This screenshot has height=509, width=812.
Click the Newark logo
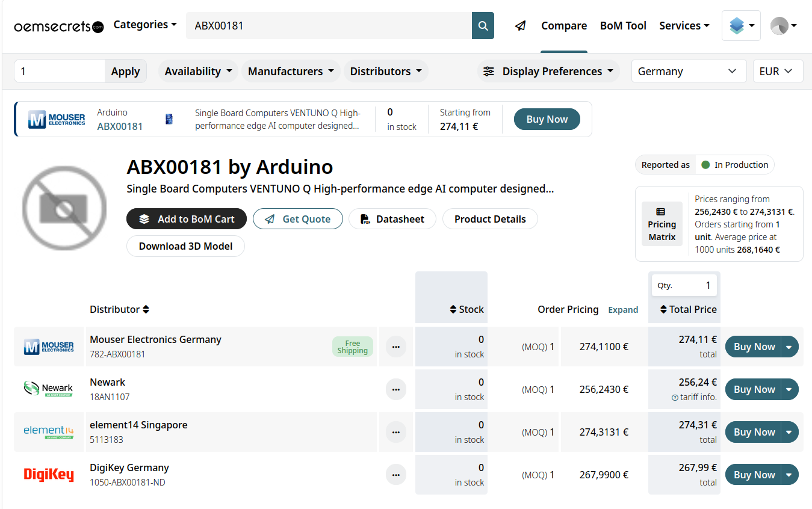[49, 389]
